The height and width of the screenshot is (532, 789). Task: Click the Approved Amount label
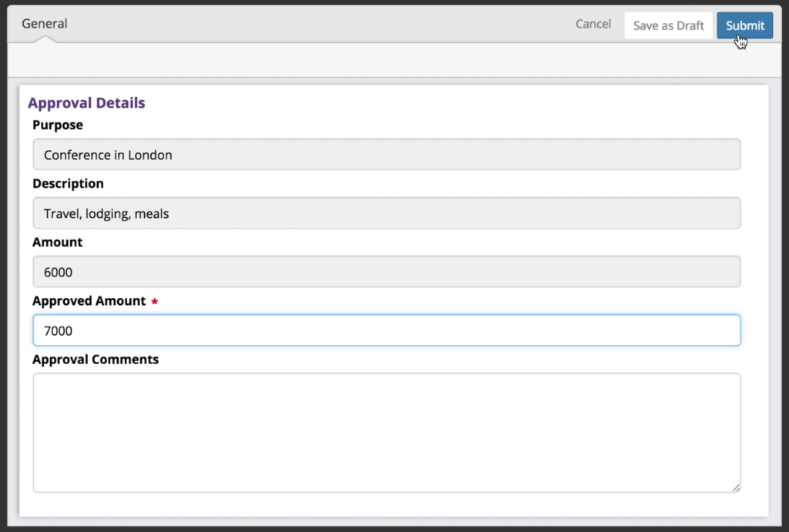click(89, 300)
